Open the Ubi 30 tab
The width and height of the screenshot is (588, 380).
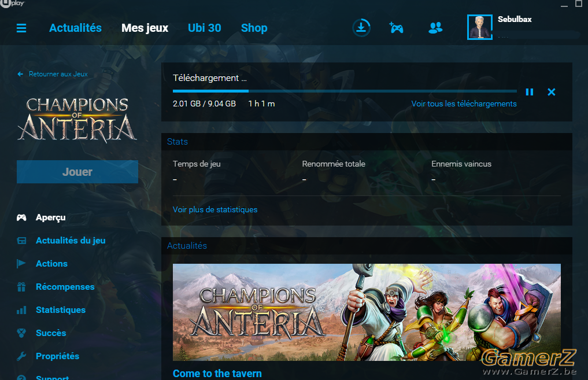(204, 28)
